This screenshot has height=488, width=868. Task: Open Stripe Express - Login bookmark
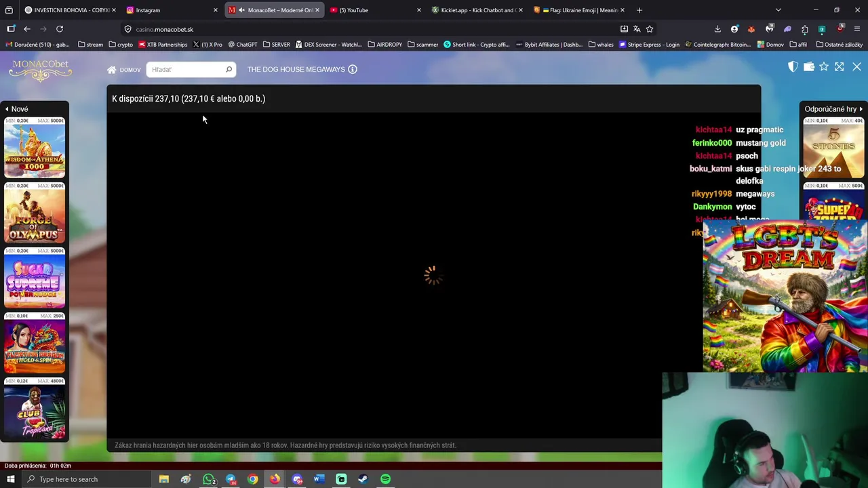click(x=649, y=45)
